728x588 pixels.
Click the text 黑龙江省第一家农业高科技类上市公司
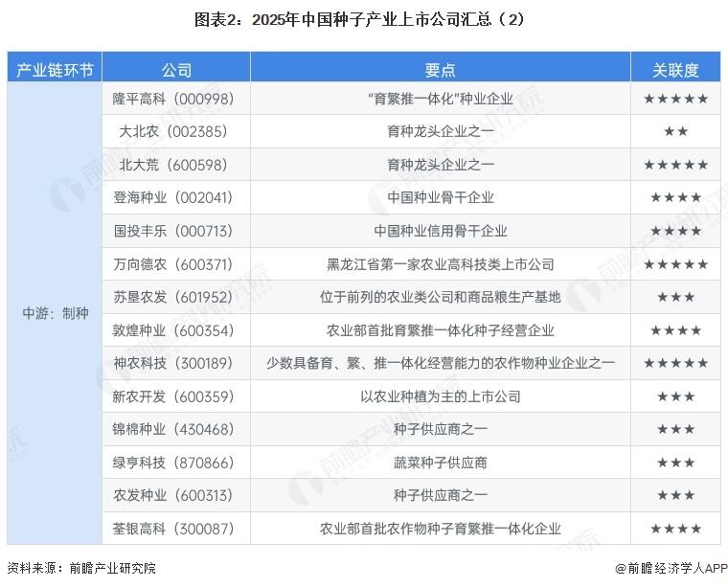pyautogui.click(x=440, y=264)
